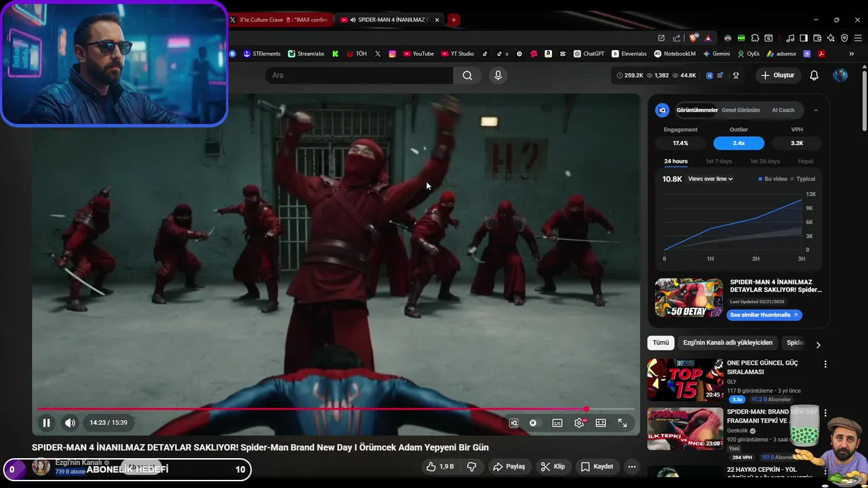Open Views over time dropdown

click(x=710, y=179)
